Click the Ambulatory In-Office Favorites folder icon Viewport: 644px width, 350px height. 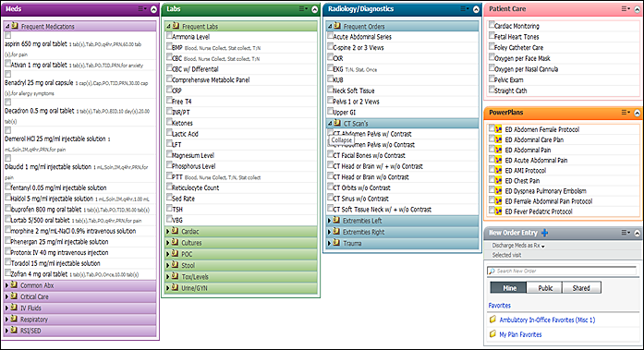(492, 320)
